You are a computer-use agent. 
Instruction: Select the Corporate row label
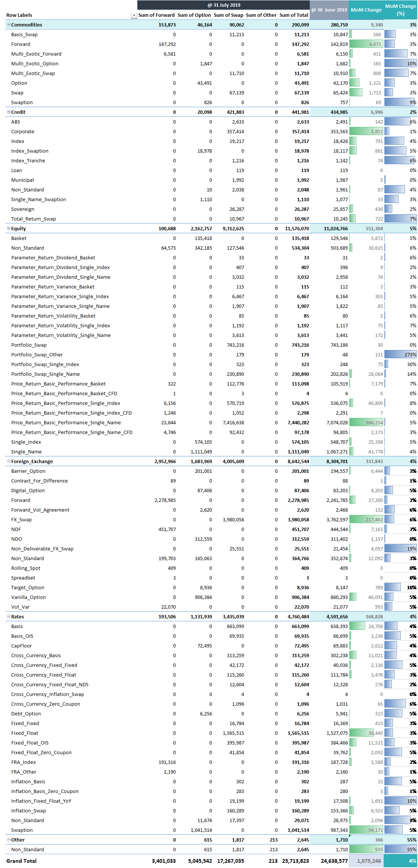22,131
